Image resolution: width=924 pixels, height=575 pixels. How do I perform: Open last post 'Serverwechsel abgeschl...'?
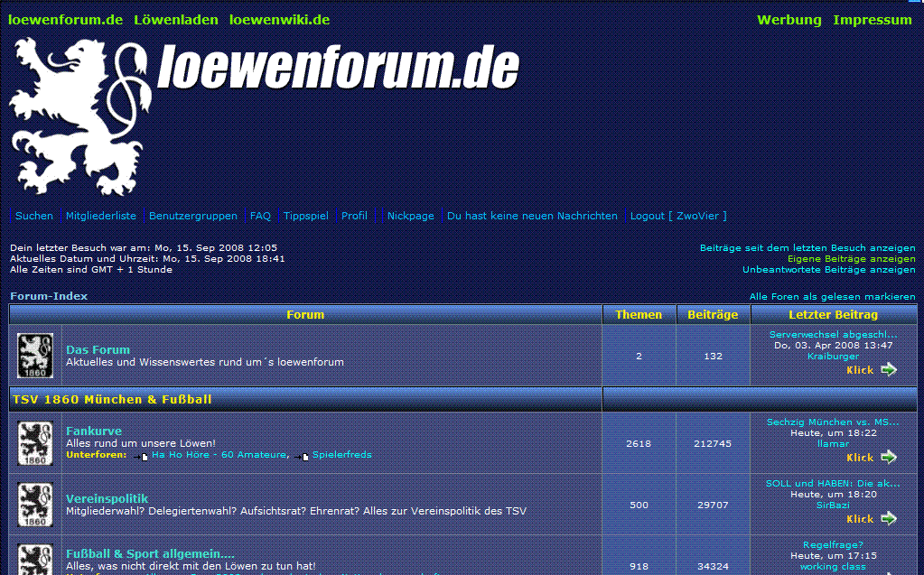(834, 335)
